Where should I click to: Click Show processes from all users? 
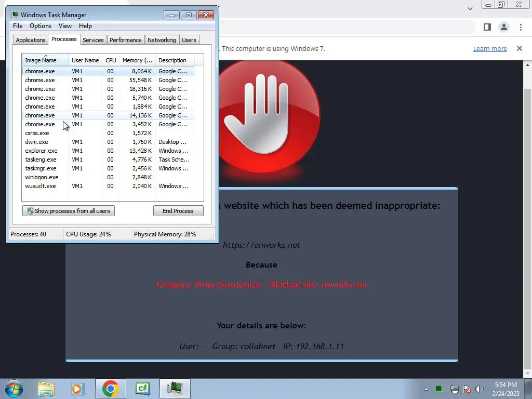pyautogui.click(x=69, y=211)
